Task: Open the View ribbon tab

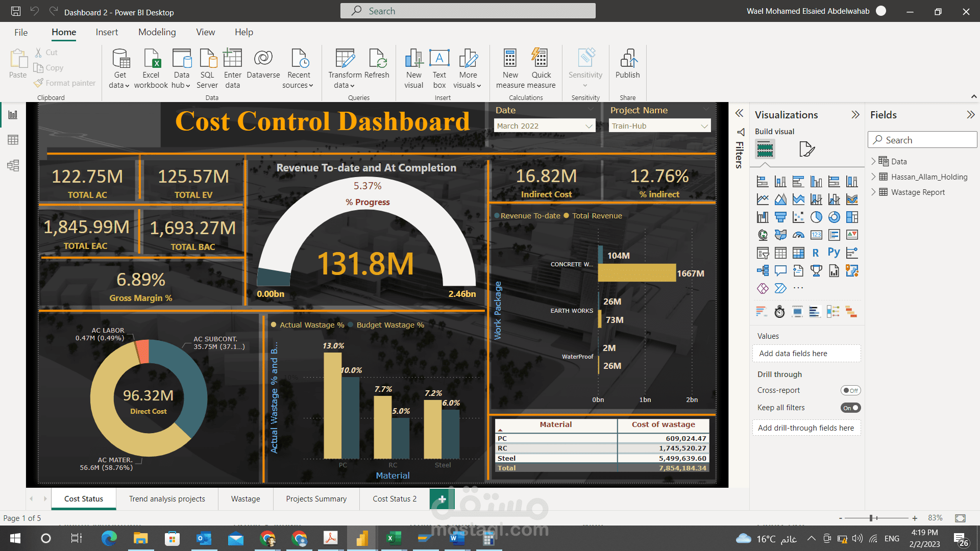Action: [206, 32]
